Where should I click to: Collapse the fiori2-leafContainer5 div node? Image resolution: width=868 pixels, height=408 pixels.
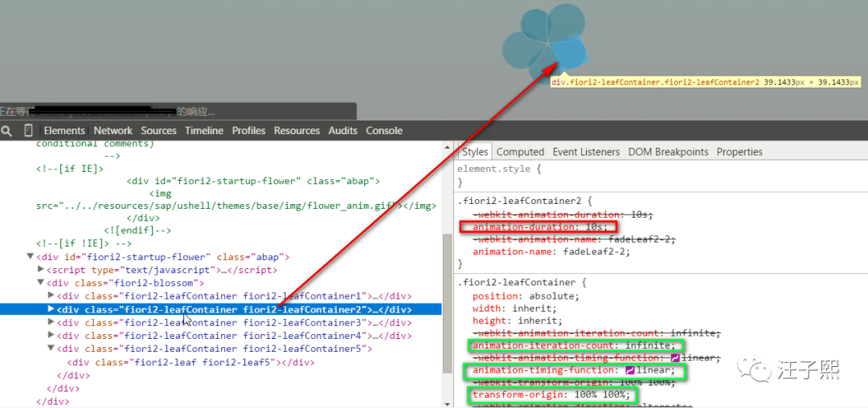click(51, 349)
